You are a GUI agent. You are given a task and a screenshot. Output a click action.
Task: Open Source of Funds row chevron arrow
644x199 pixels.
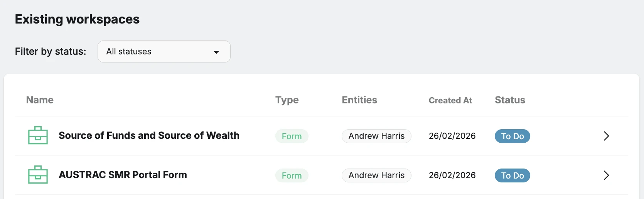[606, 136]
